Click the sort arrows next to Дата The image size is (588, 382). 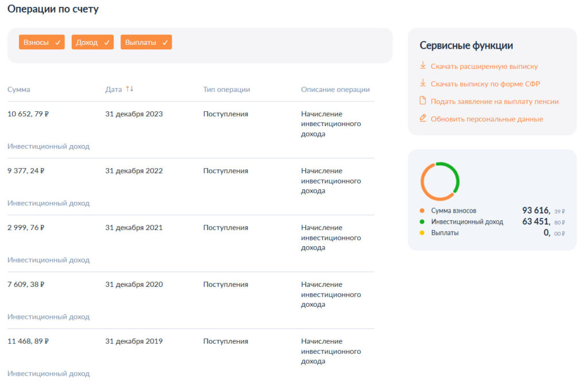click(129, 89)
